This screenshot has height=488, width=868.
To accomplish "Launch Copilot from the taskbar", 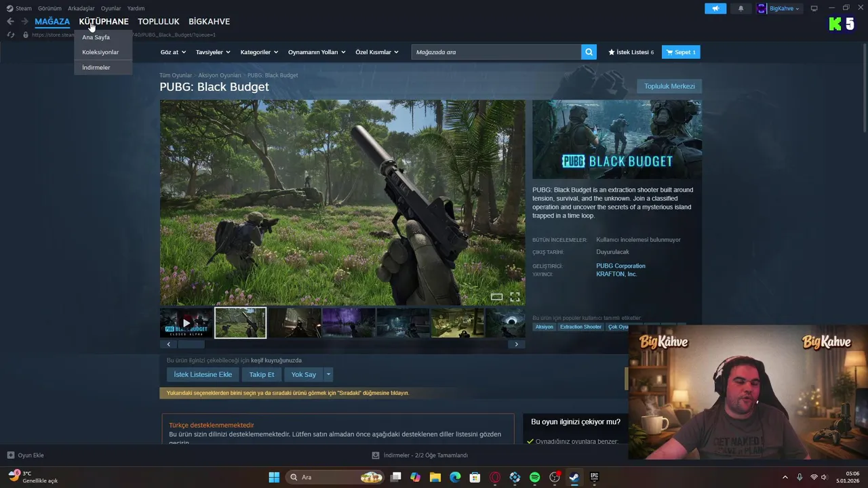I will (416, 477).
